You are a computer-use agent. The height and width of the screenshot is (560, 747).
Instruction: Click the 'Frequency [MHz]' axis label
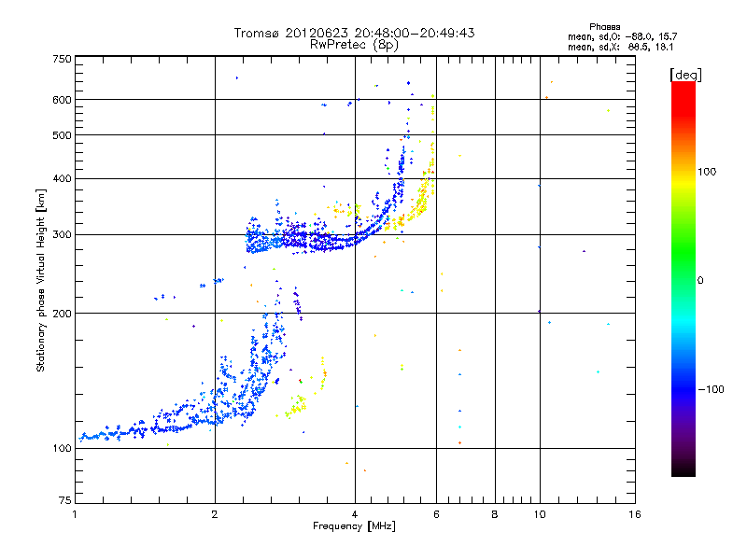point(354,526)
